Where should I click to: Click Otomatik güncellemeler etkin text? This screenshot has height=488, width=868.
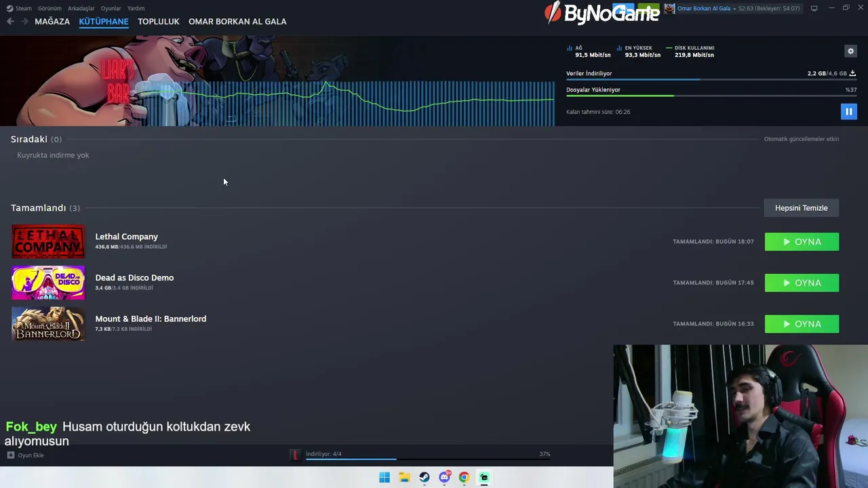[x=802, y=139]
